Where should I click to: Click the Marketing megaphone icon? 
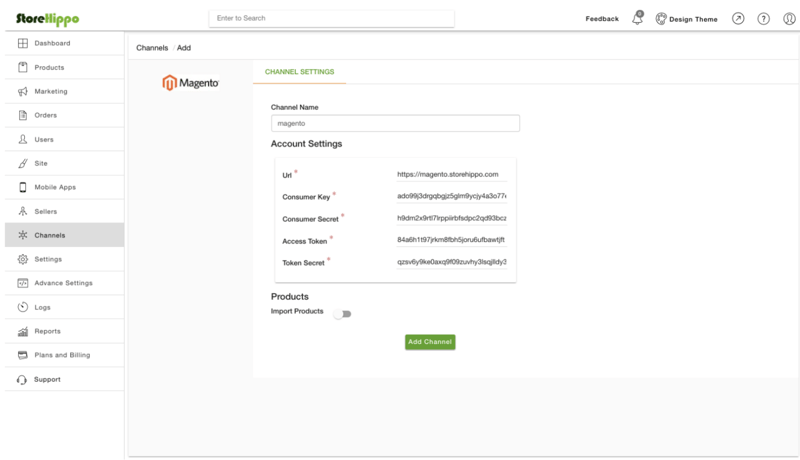[x=23, y=91]
